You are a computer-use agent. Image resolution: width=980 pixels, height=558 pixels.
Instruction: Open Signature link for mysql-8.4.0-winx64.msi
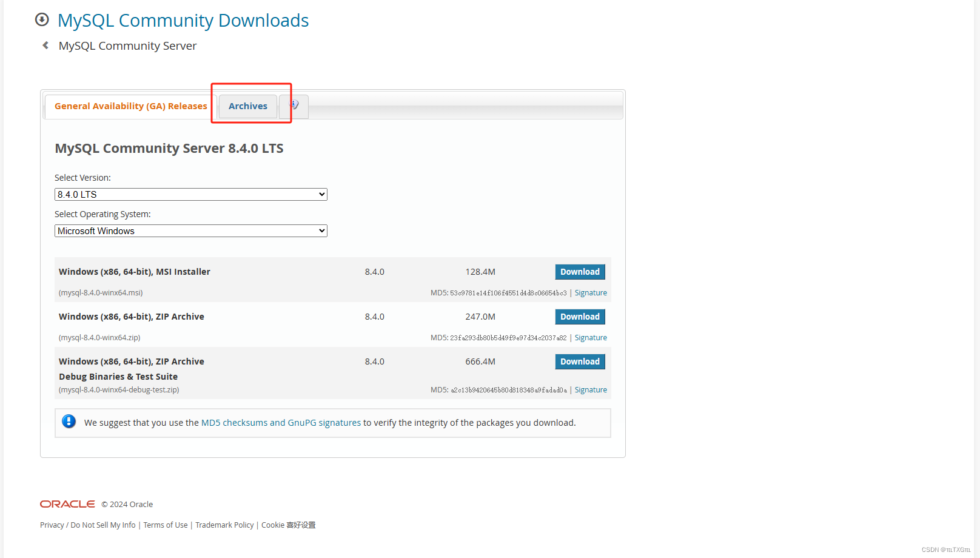point(591,293)
